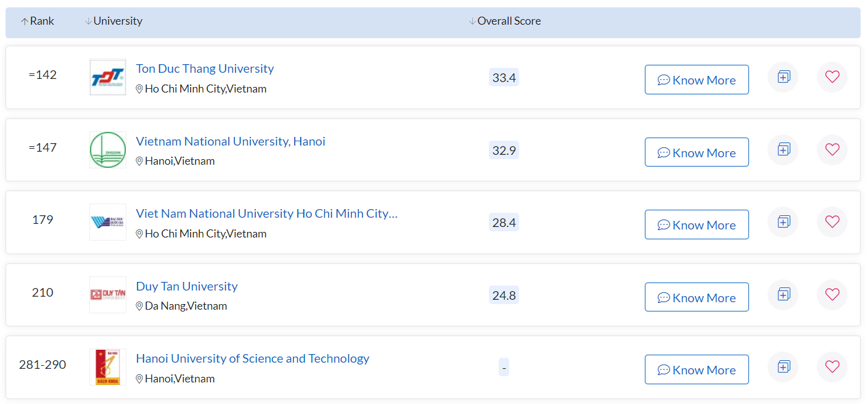Open Vietnam National University, Hanoi link
Viewport: 868px width, 404px height.
(231, 141)
